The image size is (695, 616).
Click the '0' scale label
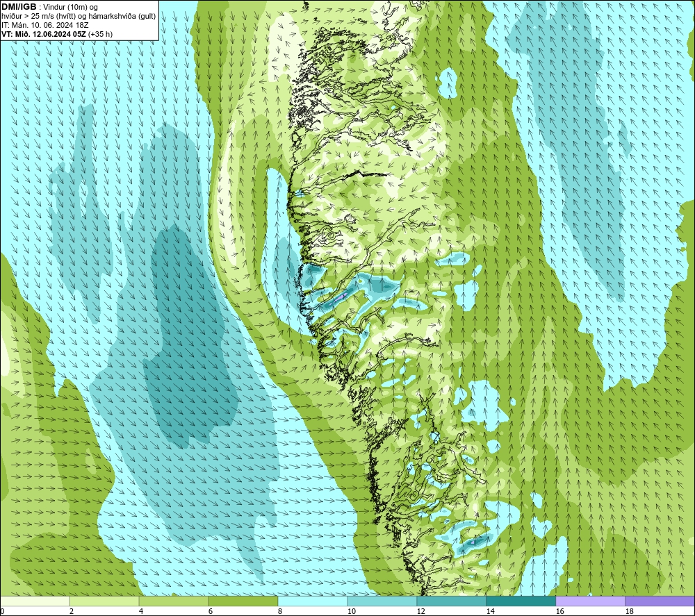pyautogui.click(x=2, y=611)
